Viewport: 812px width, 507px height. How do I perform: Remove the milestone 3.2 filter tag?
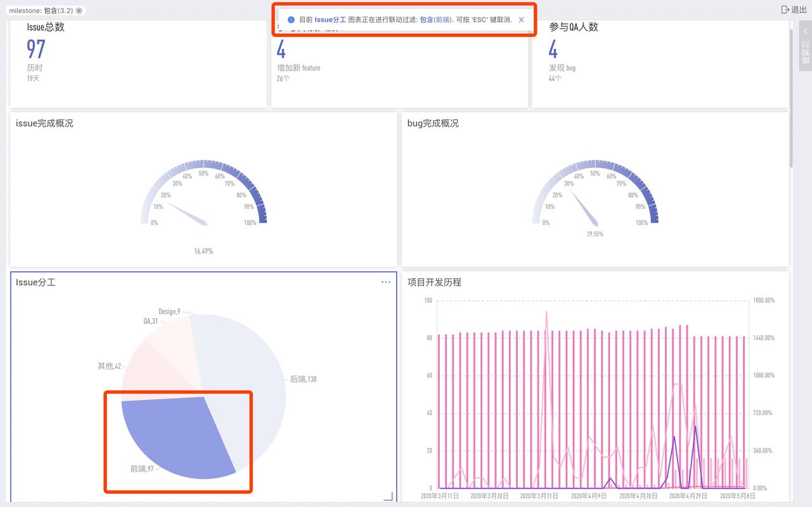click(x=79, y=11)
